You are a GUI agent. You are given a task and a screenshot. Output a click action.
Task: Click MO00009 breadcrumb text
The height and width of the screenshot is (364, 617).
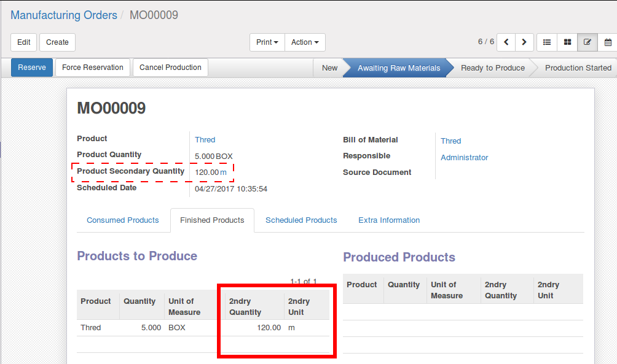[x=154, y=15]
